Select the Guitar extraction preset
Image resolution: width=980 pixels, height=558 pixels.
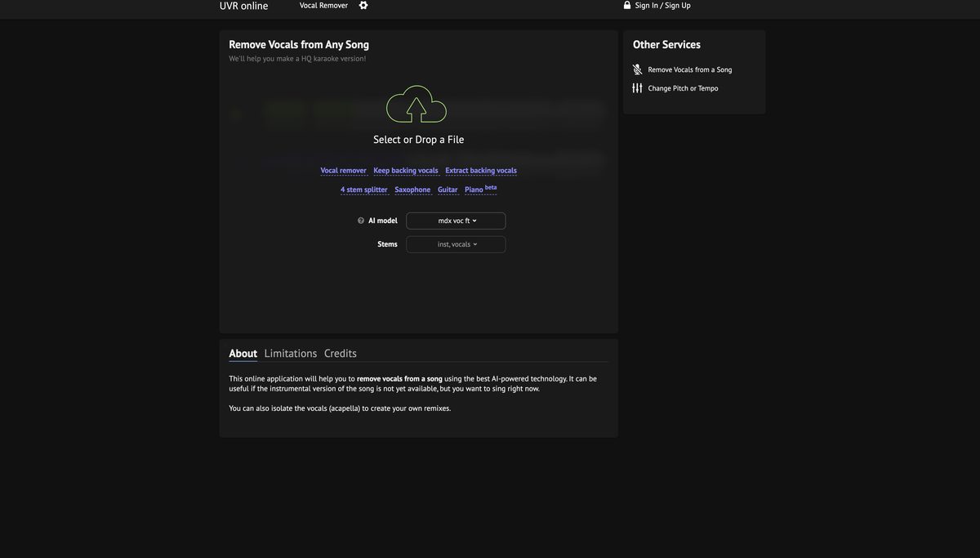(448, 190)
